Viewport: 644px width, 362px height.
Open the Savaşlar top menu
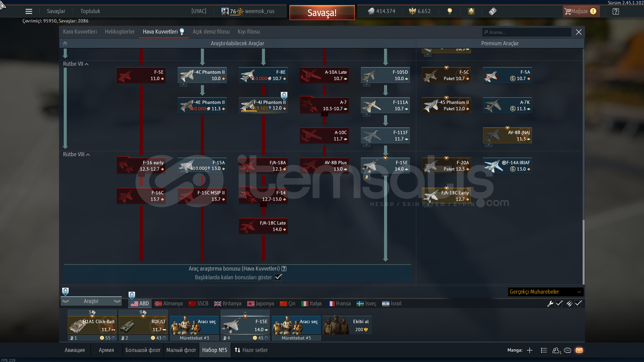click(56, 11)
